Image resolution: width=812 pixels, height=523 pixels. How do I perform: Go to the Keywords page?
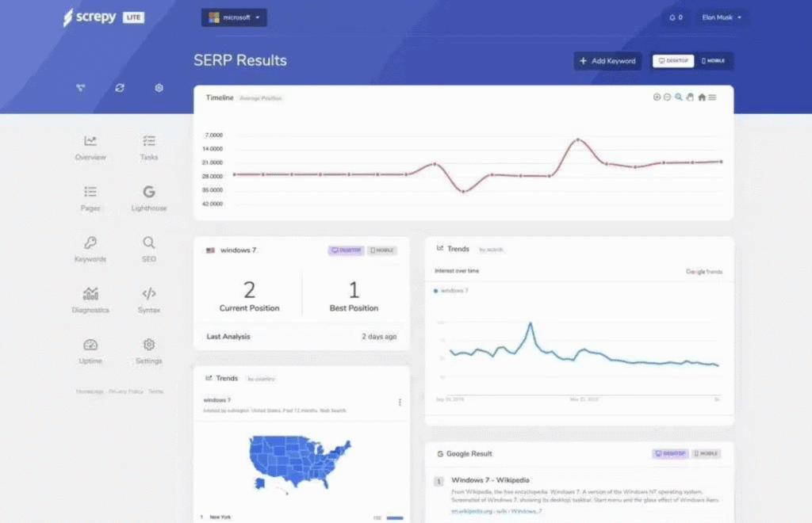pyautogui.click(x=90, y=248)
